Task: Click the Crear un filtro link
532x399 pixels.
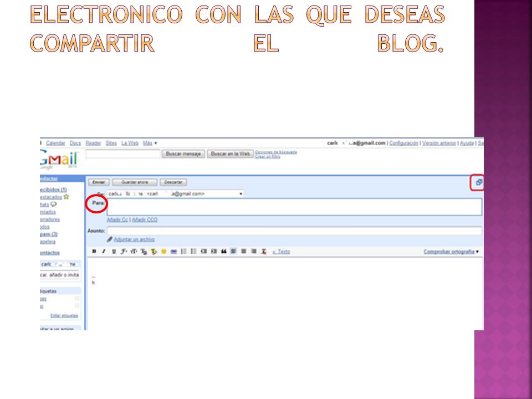Action: point(268,156)
